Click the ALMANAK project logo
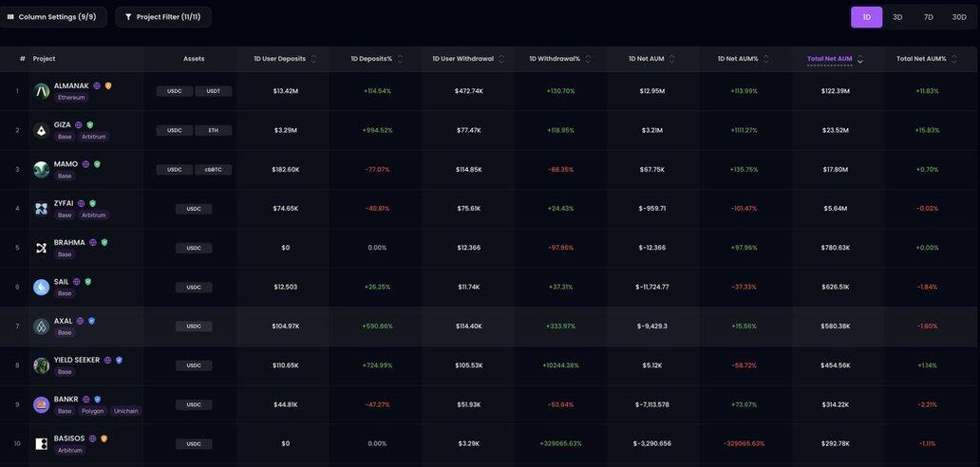 (42, 91)
